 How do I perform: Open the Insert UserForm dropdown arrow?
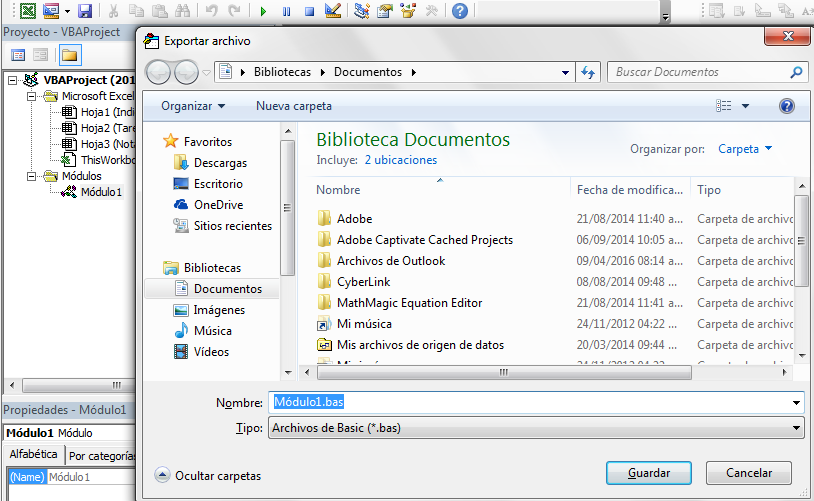click(x=67, y=11)
